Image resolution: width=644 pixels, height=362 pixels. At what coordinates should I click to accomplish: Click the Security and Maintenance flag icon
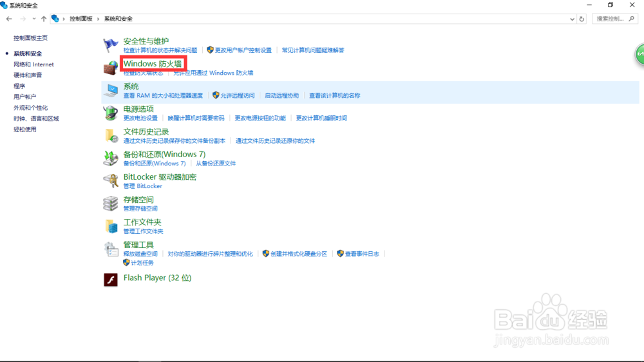pyautogui.click(x=110, y=45)
